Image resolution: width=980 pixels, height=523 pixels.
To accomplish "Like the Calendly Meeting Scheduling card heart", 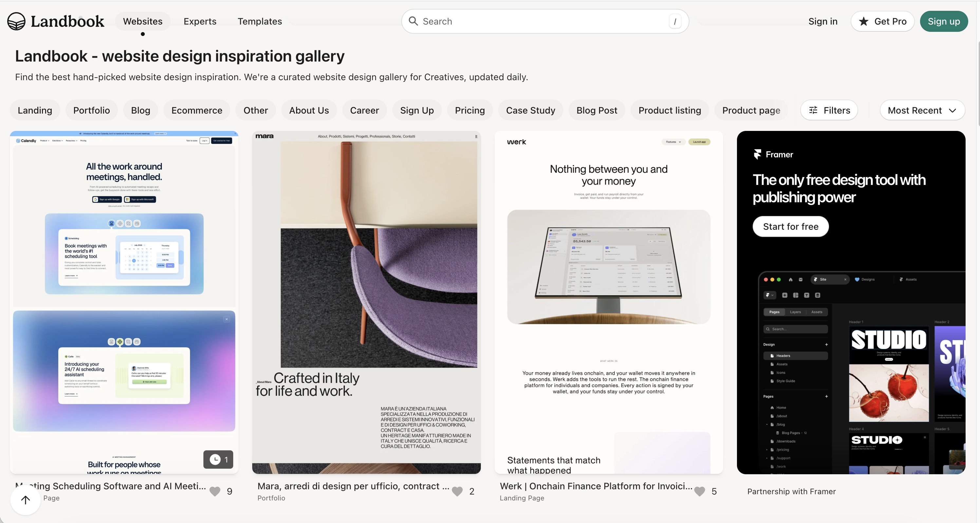I will click(215, 492).
